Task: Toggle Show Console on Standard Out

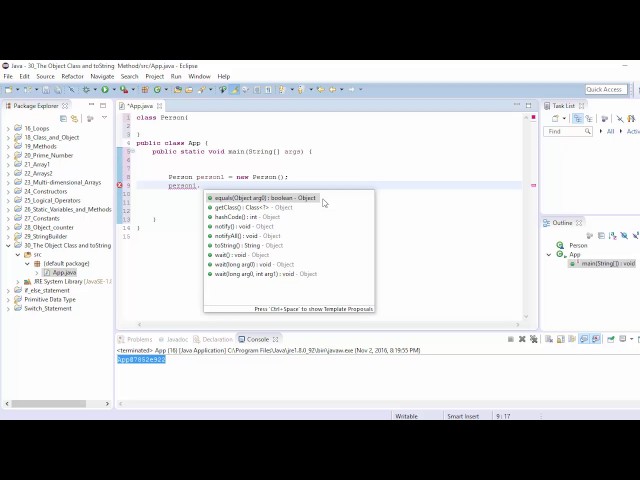Action: (584, 339)
